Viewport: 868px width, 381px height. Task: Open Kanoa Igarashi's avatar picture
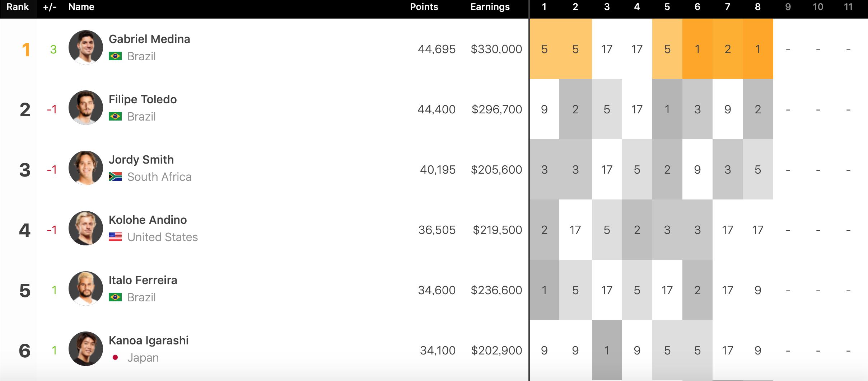pyautogui.click(x=85, y=349)
